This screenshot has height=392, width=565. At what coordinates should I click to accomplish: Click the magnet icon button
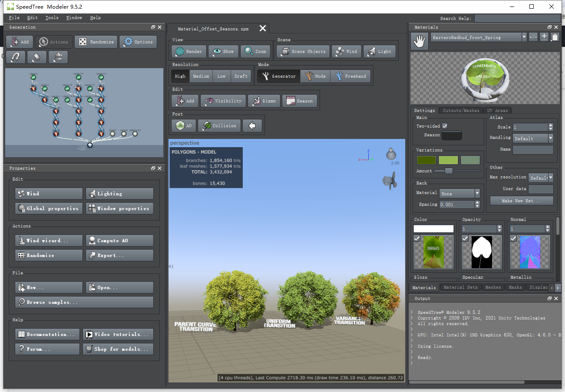coord(16,57)
